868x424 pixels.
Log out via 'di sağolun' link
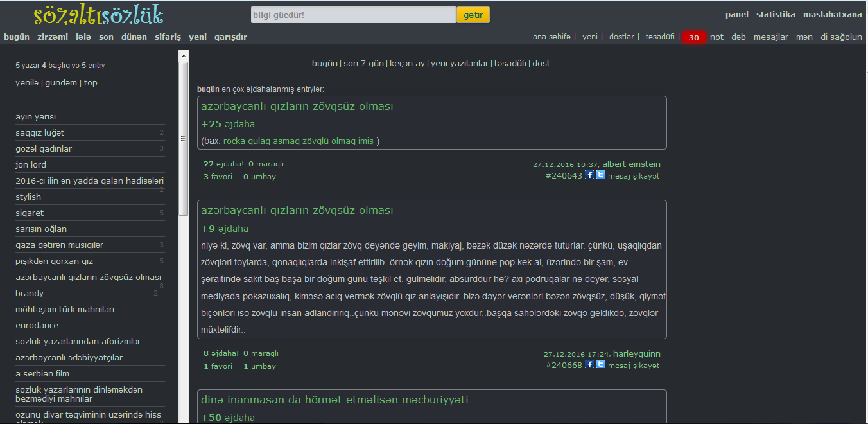point(841,37)
